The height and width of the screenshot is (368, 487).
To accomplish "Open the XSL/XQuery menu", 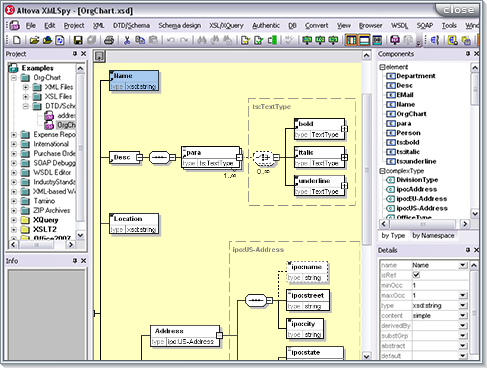I will (226, 25).
